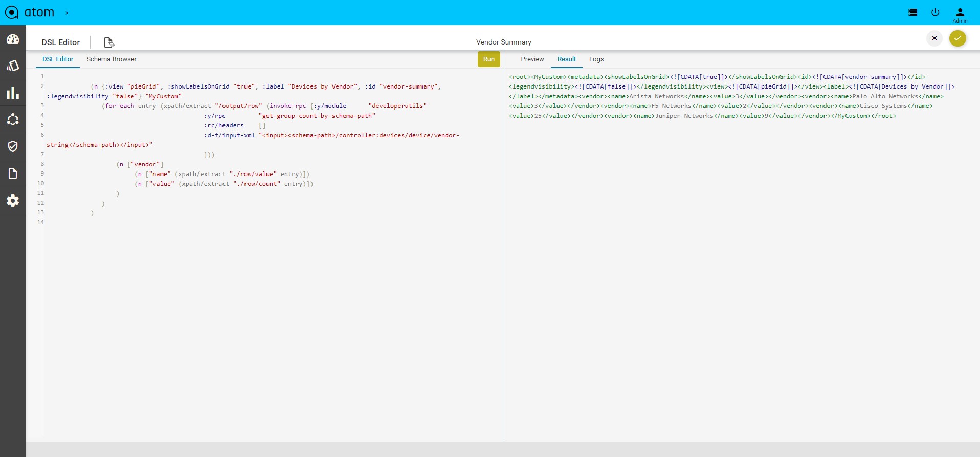Click the power logout icon
The image size is (980, 457).
(935, 12)
